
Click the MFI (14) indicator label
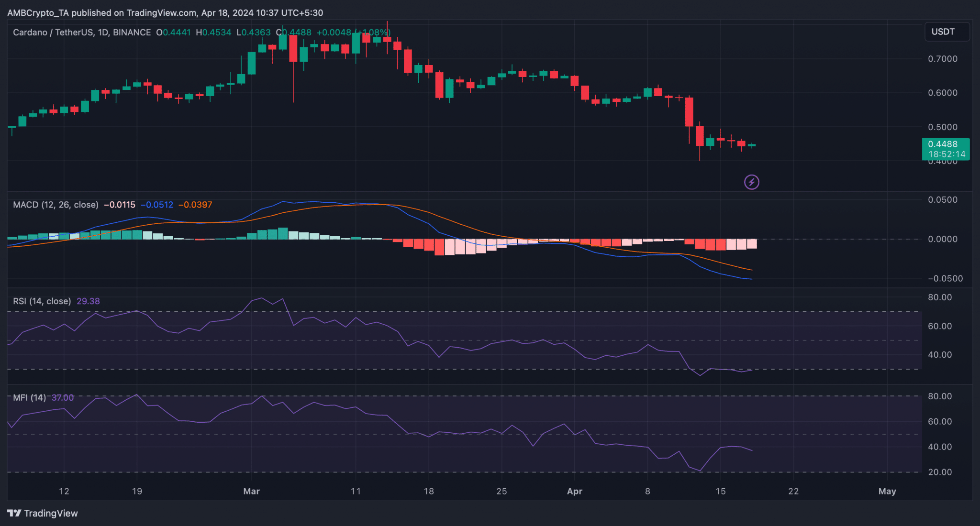coord(30,398)
